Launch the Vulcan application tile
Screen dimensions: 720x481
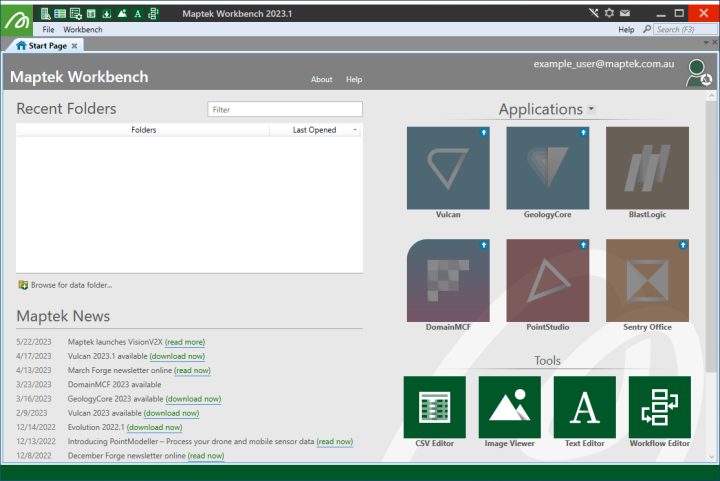[x=448, y=168]
